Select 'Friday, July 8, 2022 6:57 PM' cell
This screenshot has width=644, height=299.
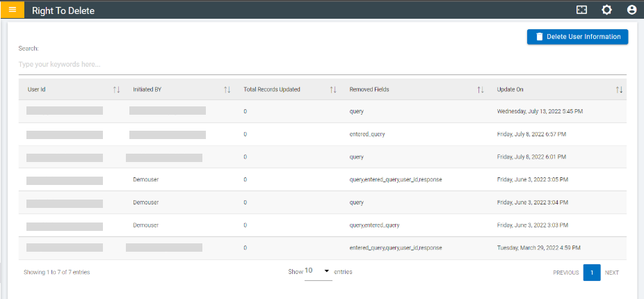coord(531,134)
